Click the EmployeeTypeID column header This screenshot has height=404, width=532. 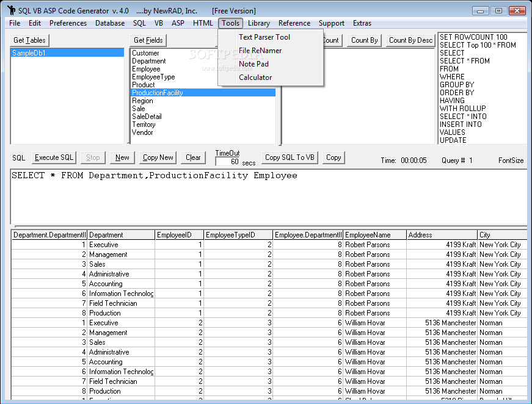pos(238,235)
